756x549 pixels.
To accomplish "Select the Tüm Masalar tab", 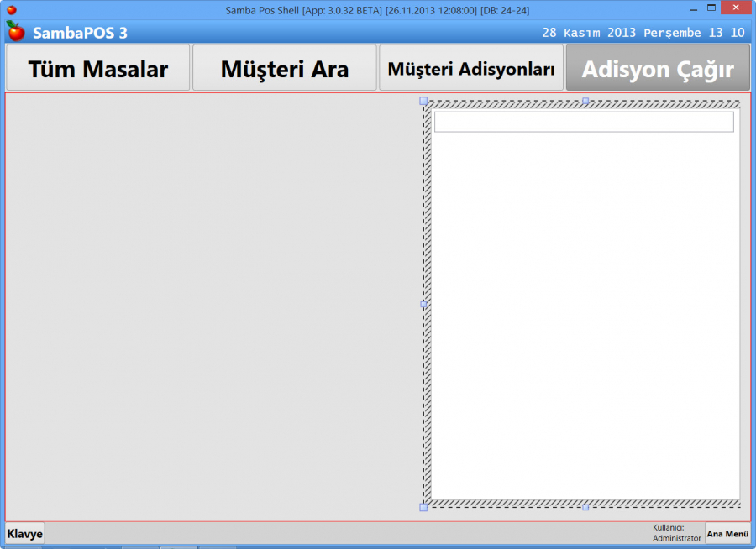I will click(97, 69).
